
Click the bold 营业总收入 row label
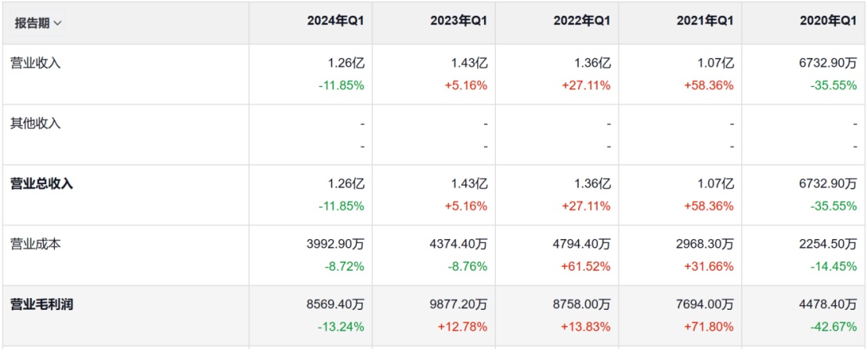click(42, 184)
